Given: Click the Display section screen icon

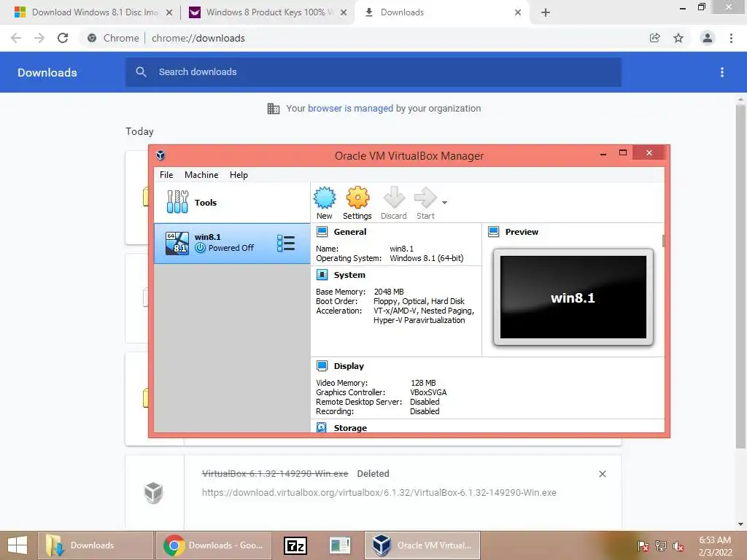Looking at the screenshot, I should [322, 366].
